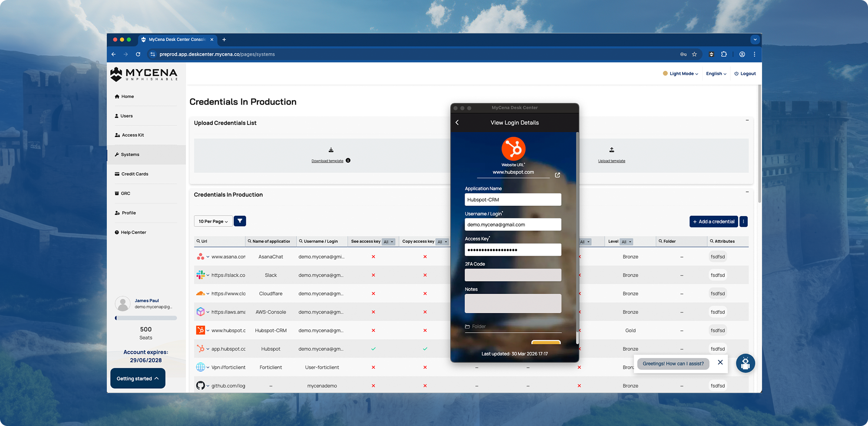Click the open website external link icon
The width and height of the screenshot is (868, 426).
[x=557, y=175]
